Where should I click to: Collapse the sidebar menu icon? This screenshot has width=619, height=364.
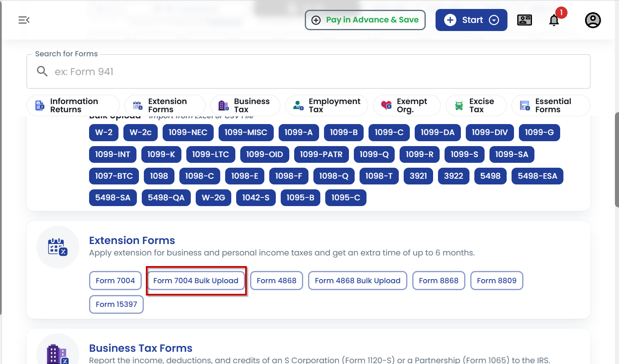[24, 20]
